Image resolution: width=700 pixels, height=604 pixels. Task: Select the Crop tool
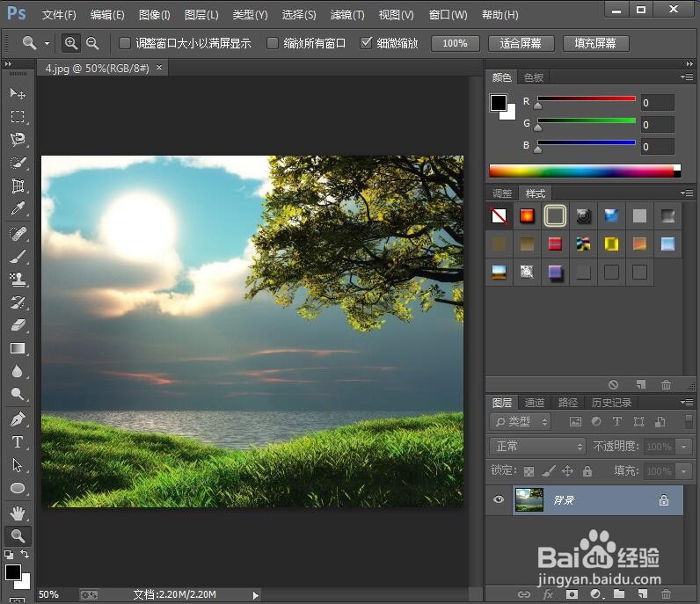tap(18, 186)
